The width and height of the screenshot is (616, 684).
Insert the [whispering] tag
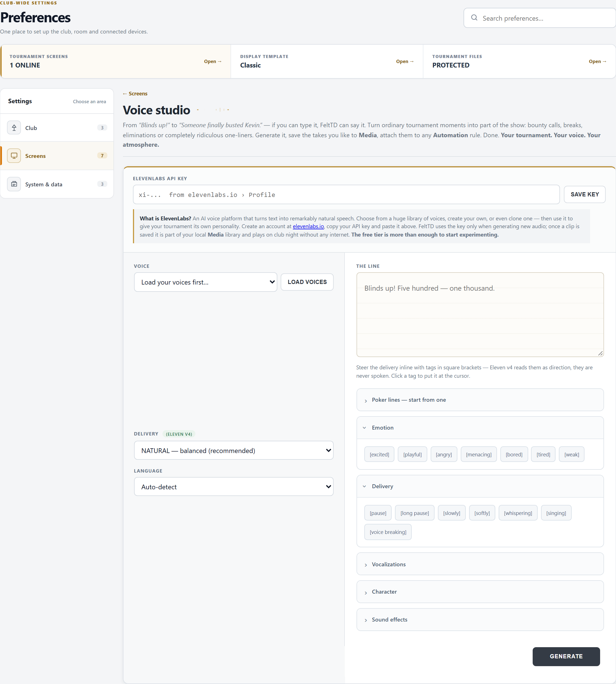pyautogui.click(x=518, y=513)
